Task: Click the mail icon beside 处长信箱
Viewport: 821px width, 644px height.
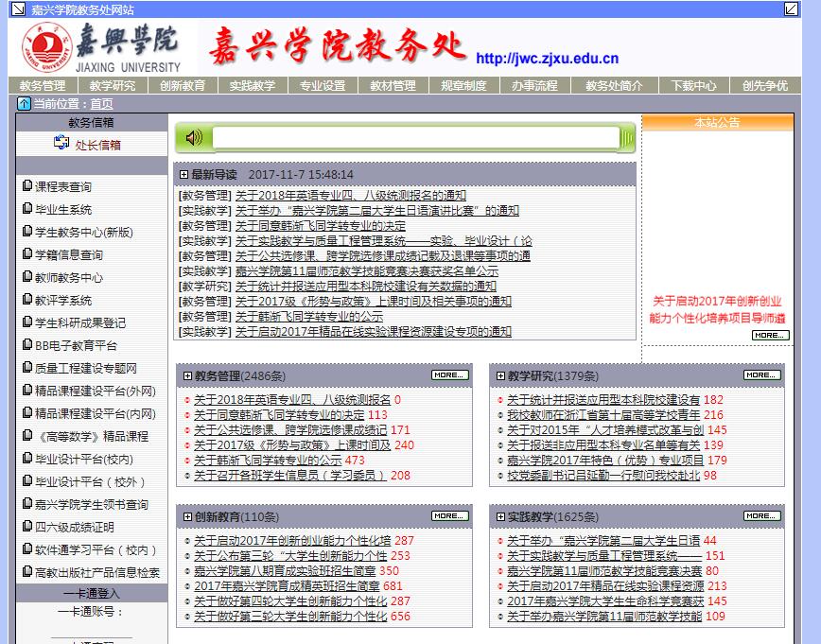Action: click(x=61, y=143)
